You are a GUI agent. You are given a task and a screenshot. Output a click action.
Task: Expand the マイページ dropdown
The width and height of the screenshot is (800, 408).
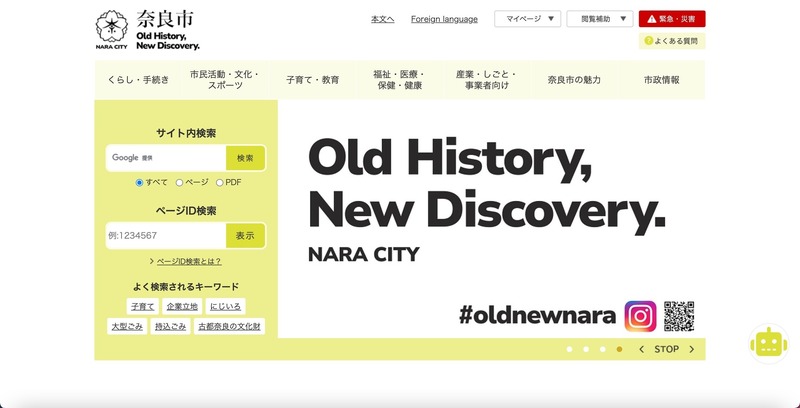pos(527,19)
